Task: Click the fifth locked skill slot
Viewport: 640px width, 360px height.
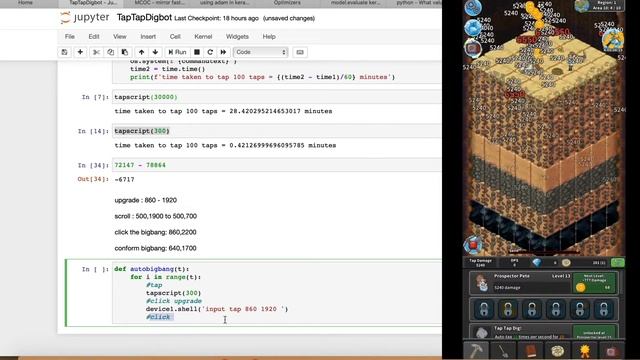Action: point(580,309)
